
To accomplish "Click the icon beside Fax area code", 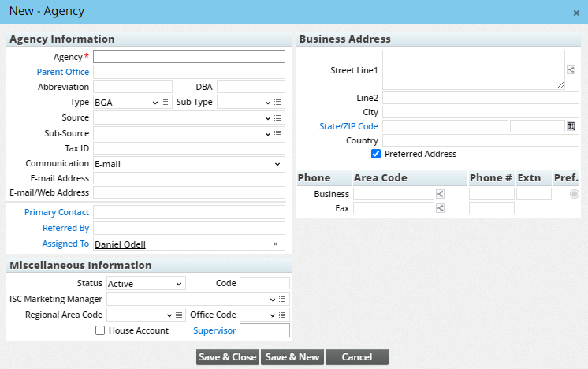I will tap(440, 208).
